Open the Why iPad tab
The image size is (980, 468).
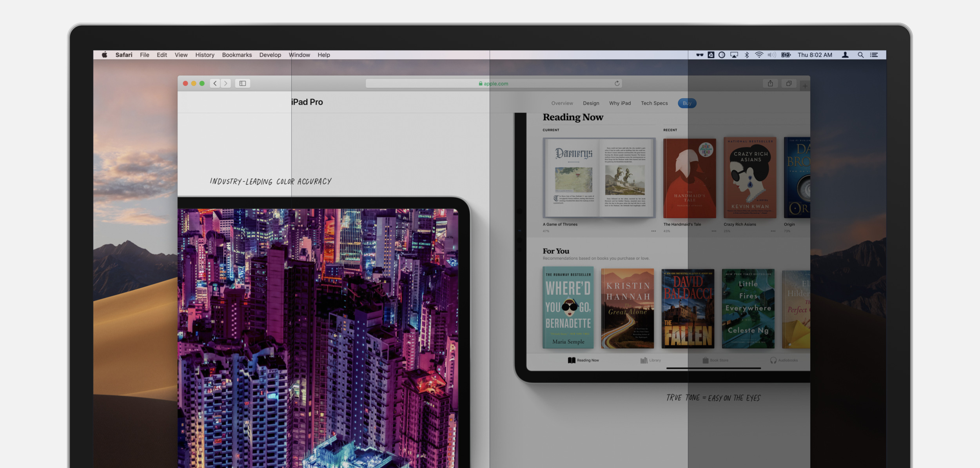point(620,103)
